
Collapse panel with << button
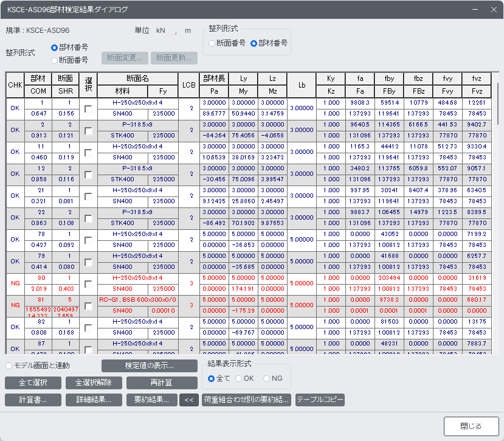tap(189, 400)
